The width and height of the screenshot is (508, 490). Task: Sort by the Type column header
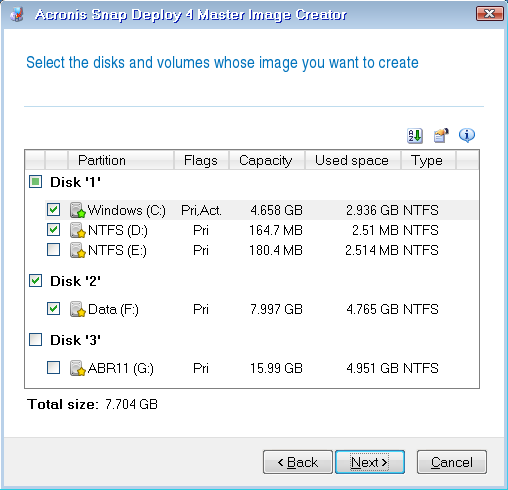(428, 160)
